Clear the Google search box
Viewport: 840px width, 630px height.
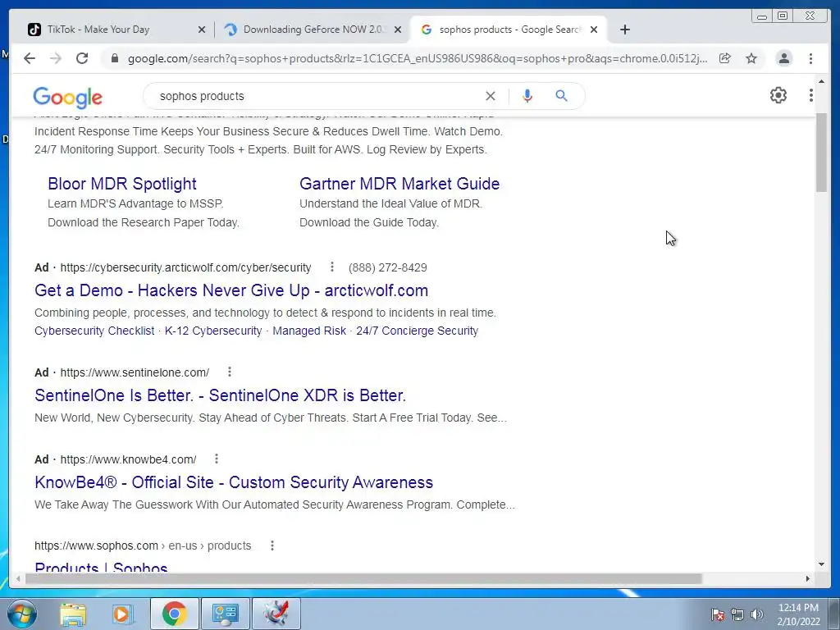(491, 96)
